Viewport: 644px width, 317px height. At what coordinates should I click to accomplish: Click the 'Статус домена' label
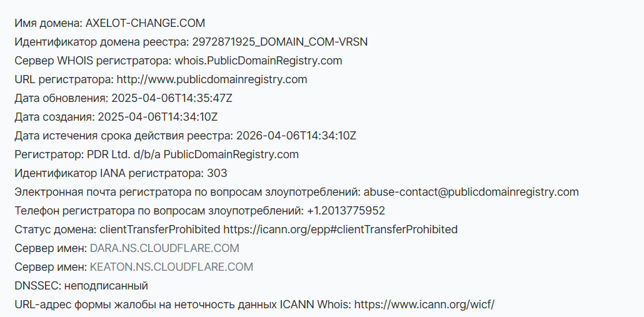tap(55, 229)
